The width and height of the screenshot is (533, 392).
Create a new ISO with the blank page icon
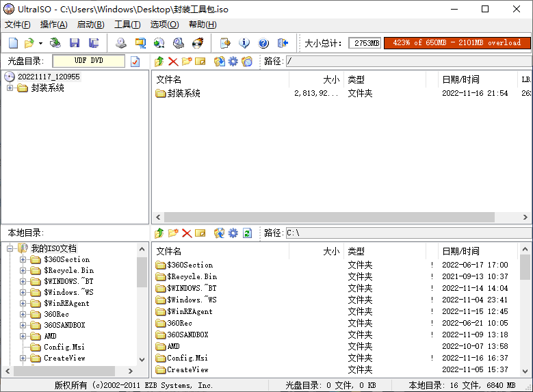[x=13, y=43]
